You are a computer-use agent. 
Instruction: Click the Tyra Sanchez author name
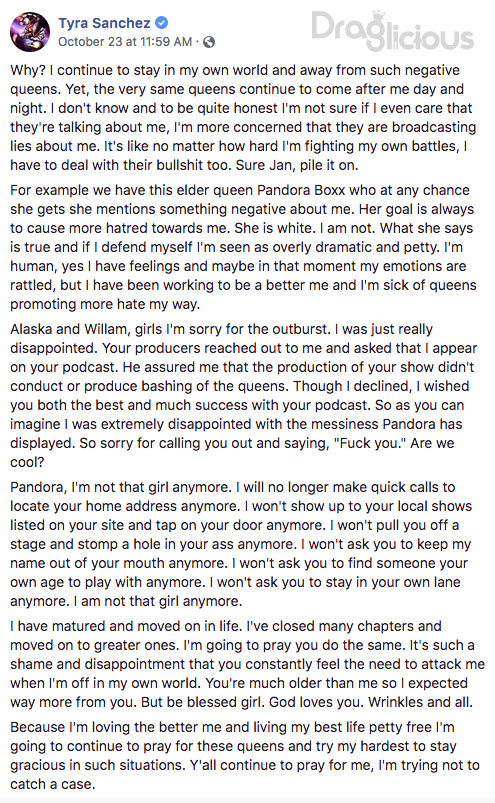[104, 23]
